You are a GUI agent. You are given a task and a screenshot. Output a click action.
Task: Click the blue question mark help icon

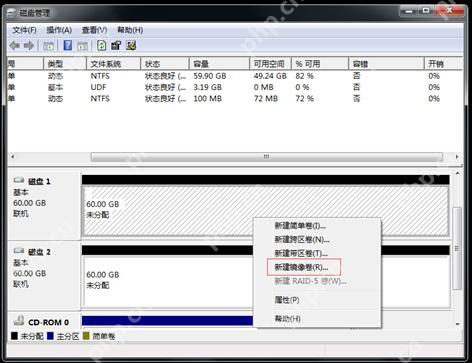point(68,45)
